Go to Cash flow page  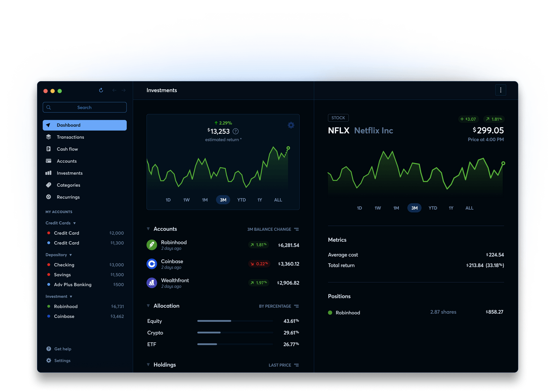[x=67, y=149]
